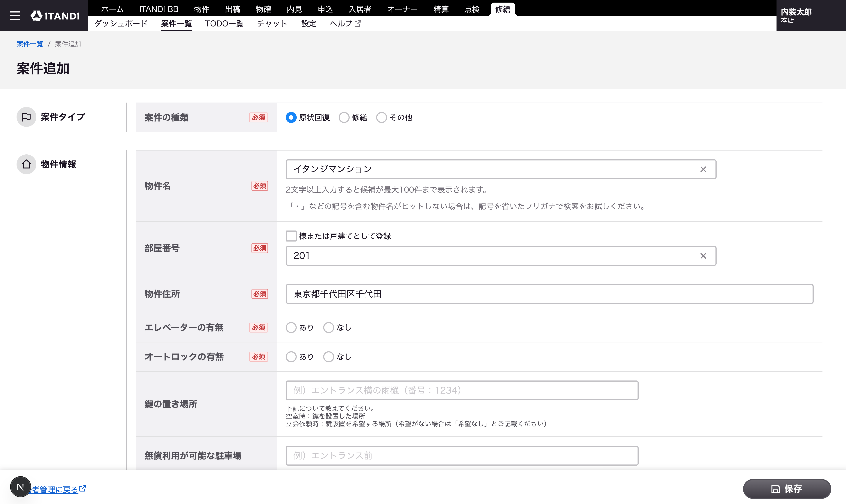Viewport: 846px width, 504px height.
Task: Focus the 鍵の置き場所 input field
Action: point(462,390)
